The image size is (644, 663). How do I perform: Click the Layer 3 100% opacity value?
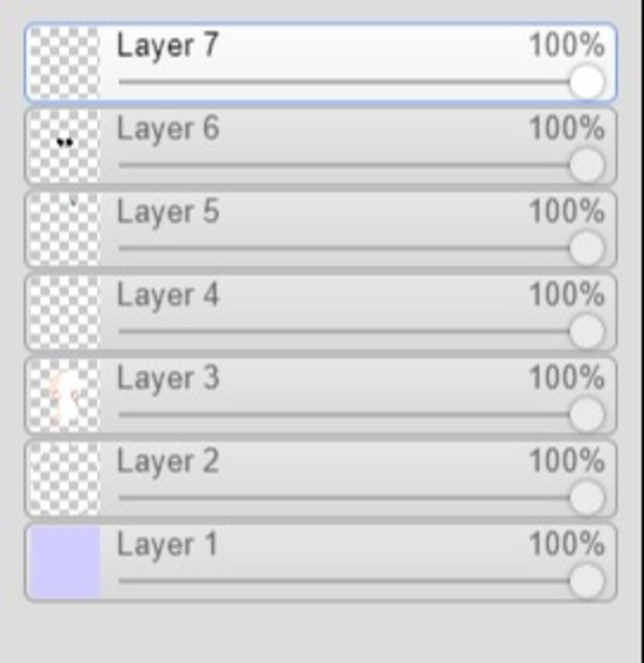(566, 379)
